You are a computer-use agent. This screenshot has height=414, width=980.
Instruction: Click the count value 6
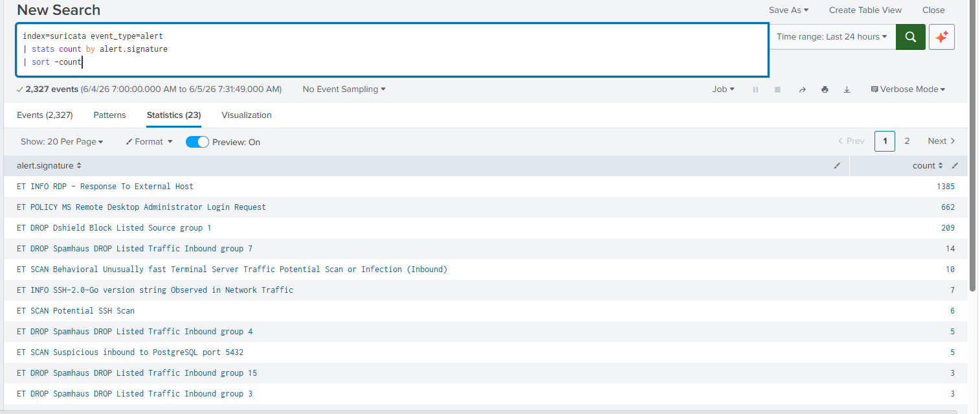pyautogui.click(x=952, y=311)
